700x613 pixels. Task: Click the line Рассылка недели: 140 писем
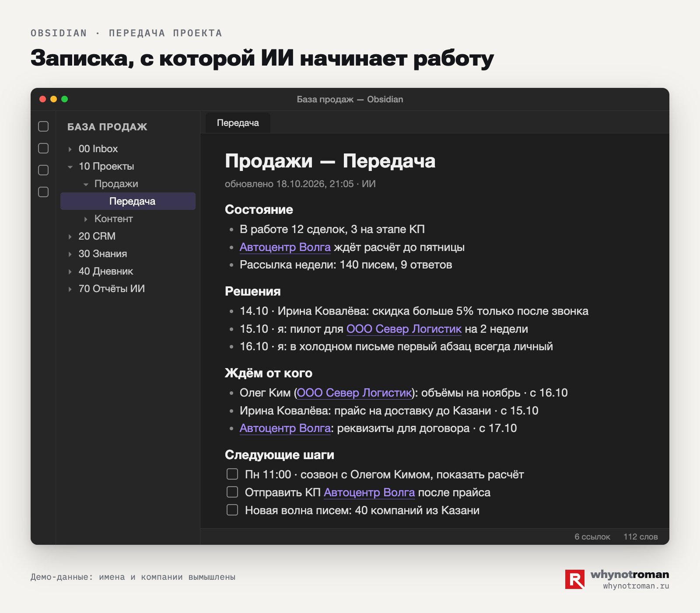(x=346, y=265)
